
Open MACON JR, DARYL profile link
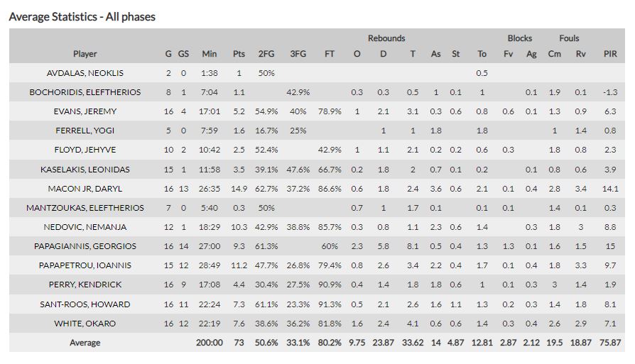click(85, 189)
